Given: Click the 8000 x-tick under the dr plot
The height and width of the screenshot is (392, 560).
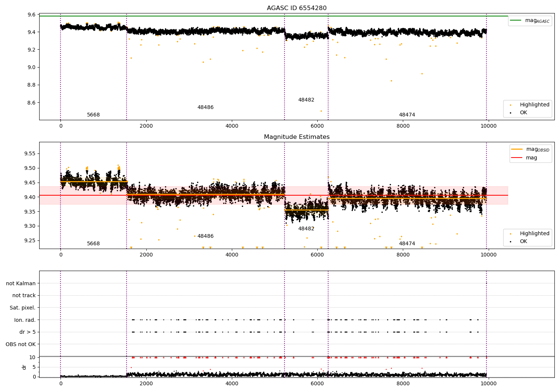Looking at the screenshot, I should click(x=403, y=383).
